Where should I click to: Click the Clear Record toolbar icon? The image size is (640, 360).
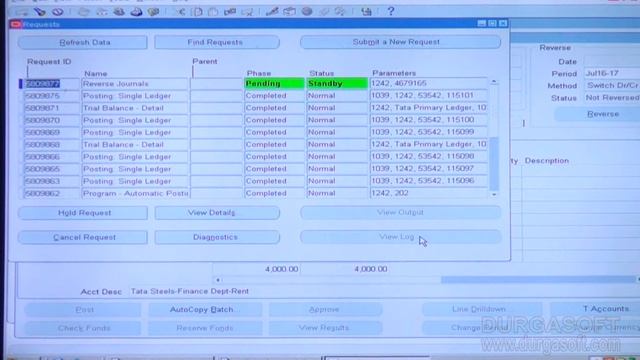point(230,11)
